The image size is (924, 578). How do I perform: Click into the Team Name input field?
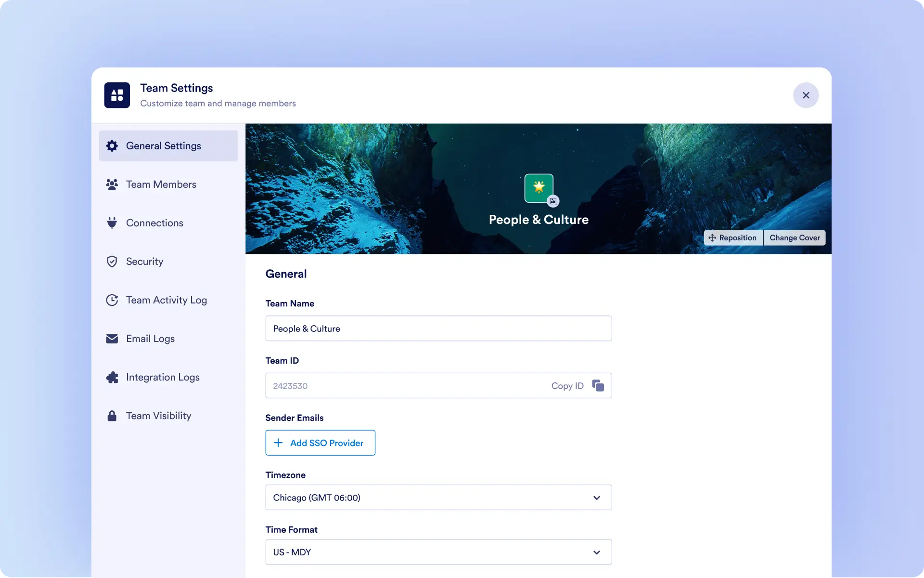tap(438, 328)
